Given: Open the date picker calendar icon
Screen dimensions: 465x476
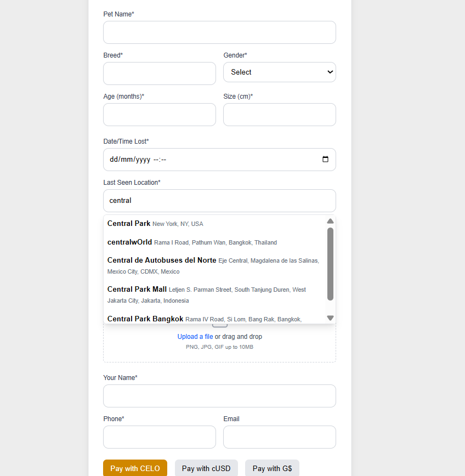Looking at the screenshot, I should click(325, 160).
